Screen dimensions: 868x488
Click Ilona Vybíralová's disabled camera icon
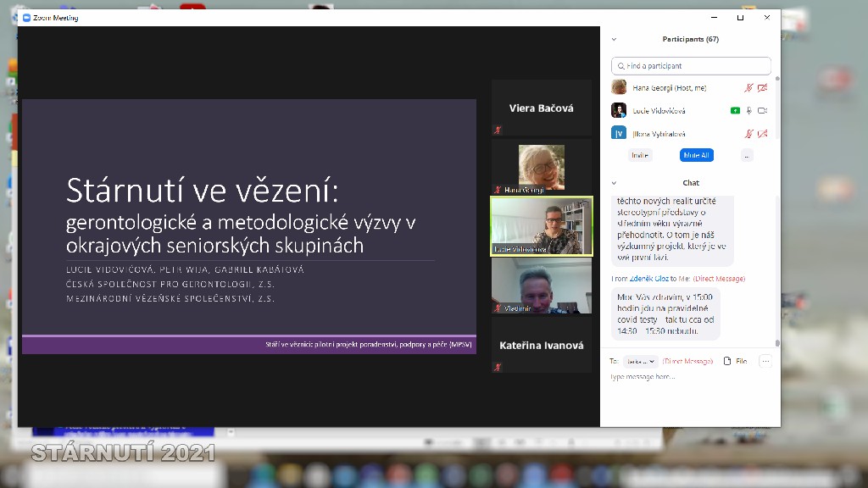(x=762, y=134)
